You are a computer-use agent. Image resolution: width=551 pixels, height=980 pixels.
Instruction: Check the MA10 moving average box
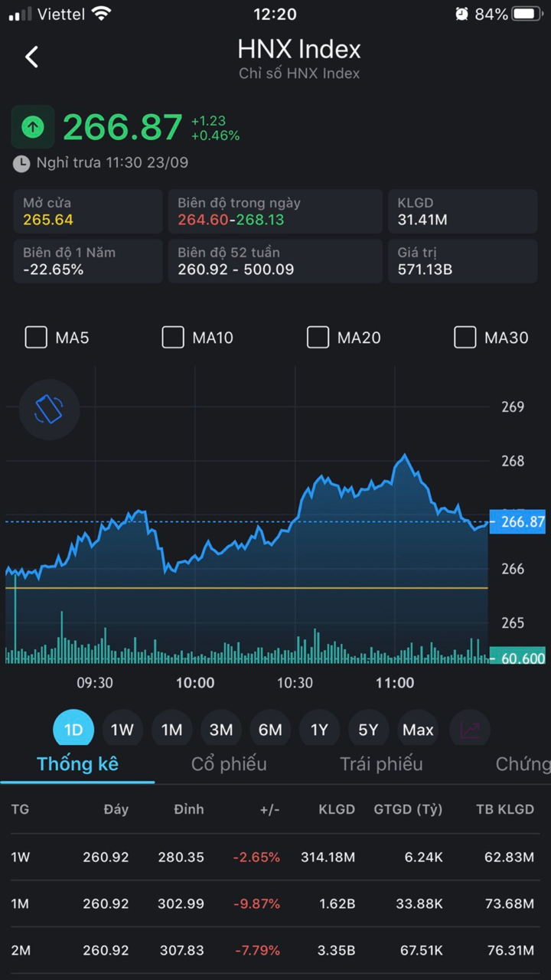[x=173, y=338]
